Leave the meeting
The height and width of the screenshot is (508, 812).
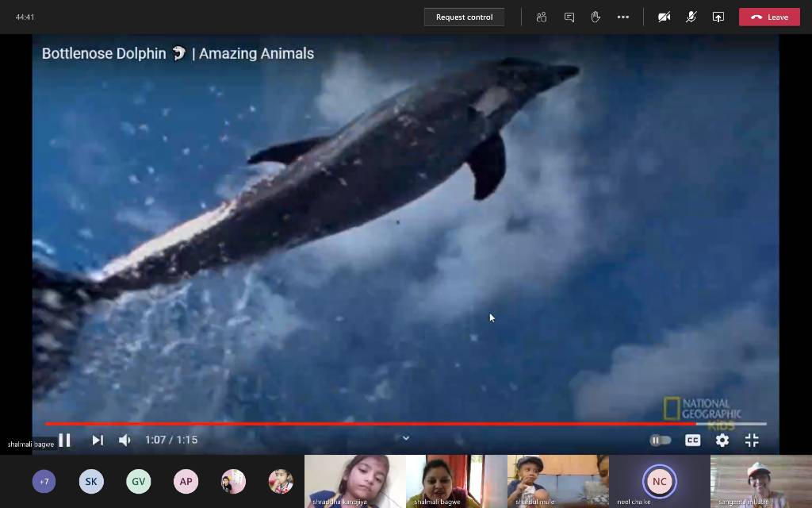[x=769, y=17]
